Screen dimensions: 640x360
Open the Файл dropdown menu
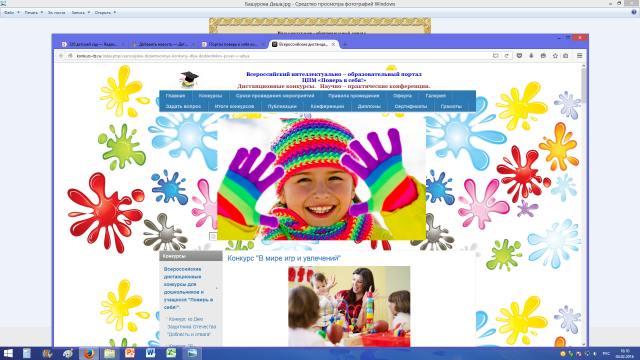click(x=11, y=13)
